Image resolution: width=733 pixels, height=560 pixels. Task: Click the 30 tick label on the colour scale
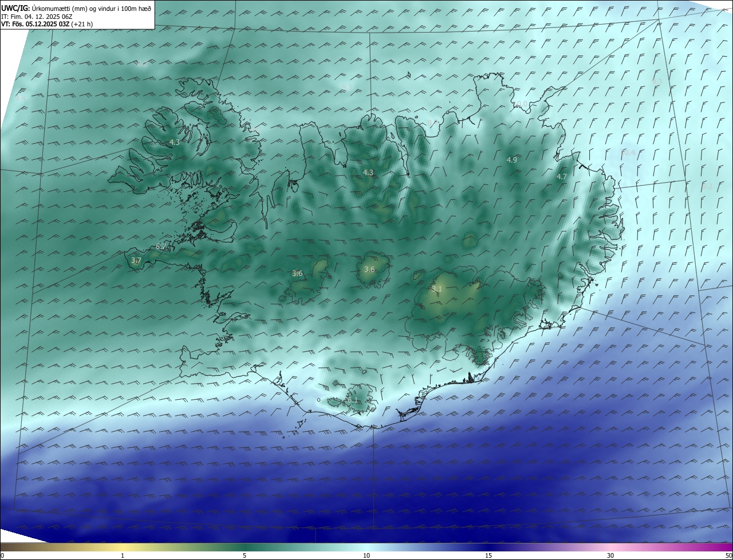610,555
